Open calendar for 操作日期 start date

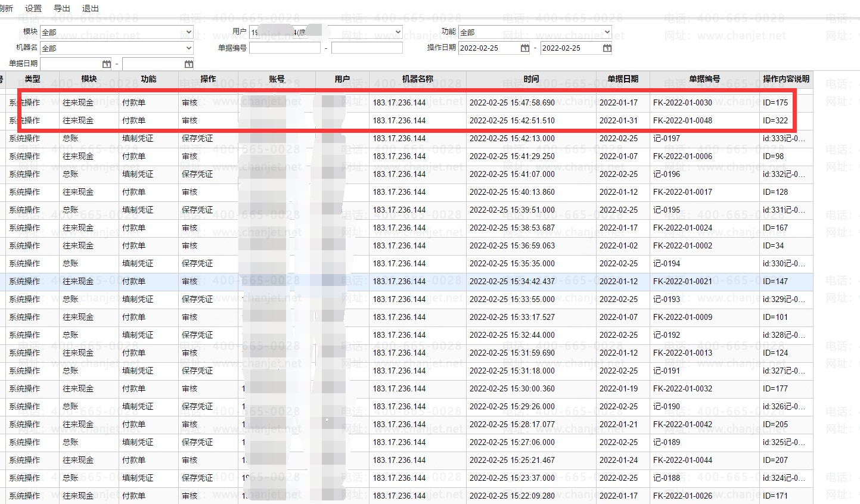click(x=524, y=48)
